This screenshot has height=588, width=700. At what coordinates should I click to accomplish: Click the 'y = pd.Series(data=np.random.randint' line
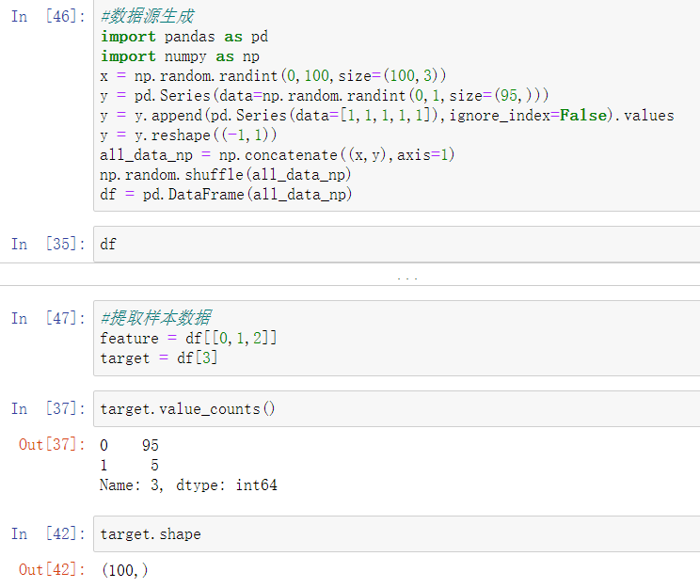(324, 96)
